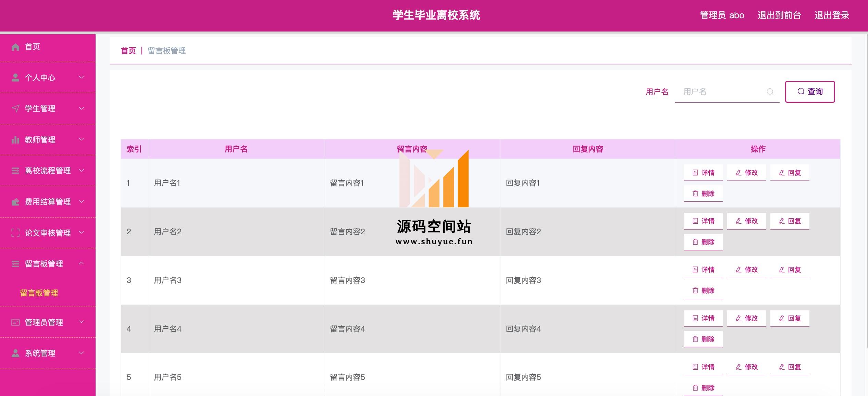Click the list icon beside 离校流程管理

(x=15, y=171)
